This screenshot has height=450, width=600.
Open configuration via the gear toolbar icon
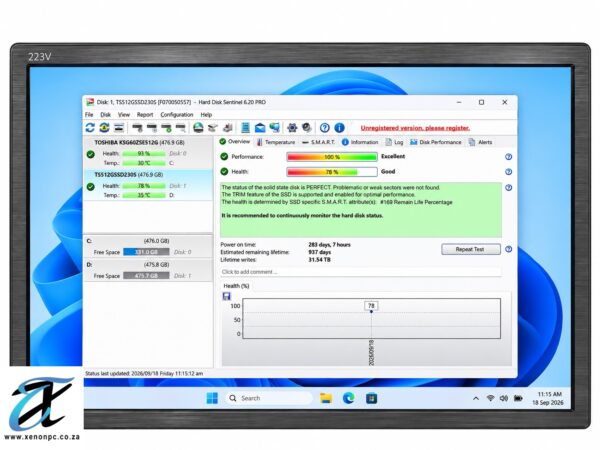[292, 127]
